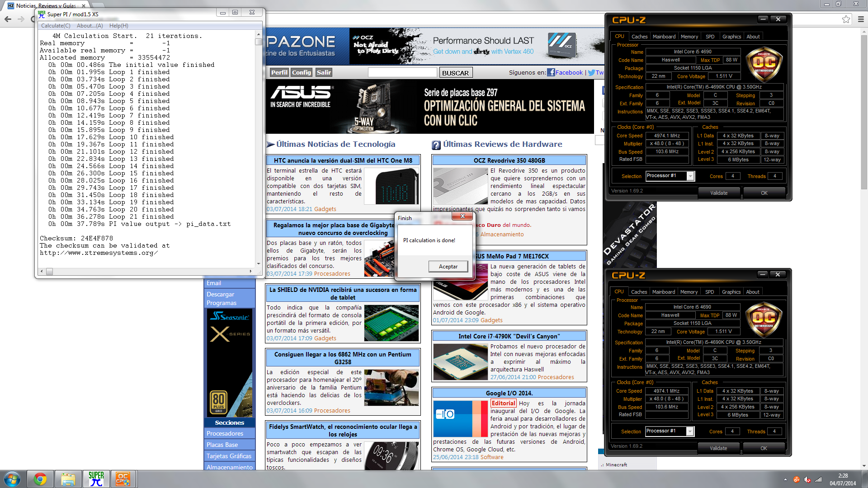This screenshot has height=488, width=868.
Task: Click the Facebook logo icon
Action: (551, 72)
